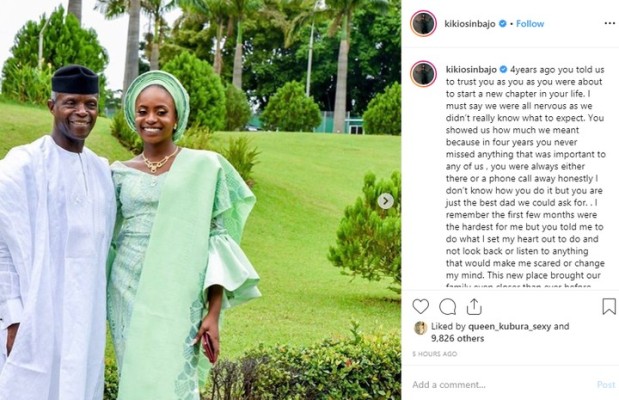
Task: View the queen_kubura_sexy profile link
Action: pos(509,326)
